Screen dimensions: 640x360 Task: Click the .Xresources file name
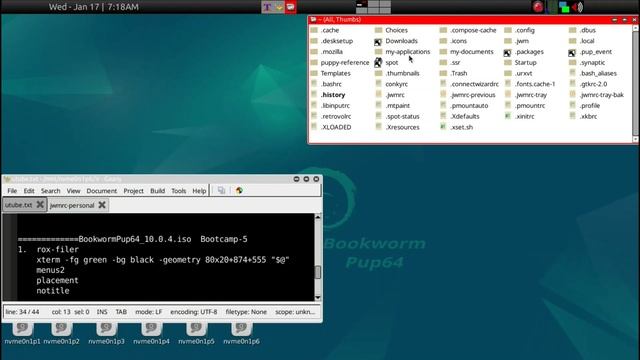(x=402, y=127)
